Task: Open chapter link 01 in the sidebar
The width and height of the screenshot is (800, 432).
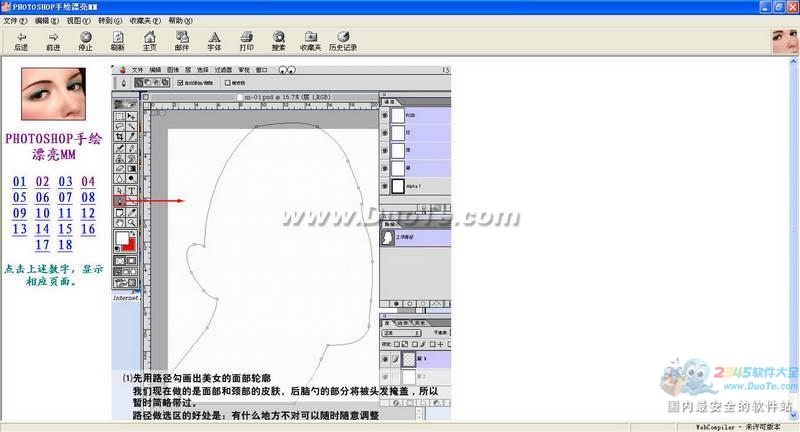Action: pyautogui.click(x=19, y=182)
